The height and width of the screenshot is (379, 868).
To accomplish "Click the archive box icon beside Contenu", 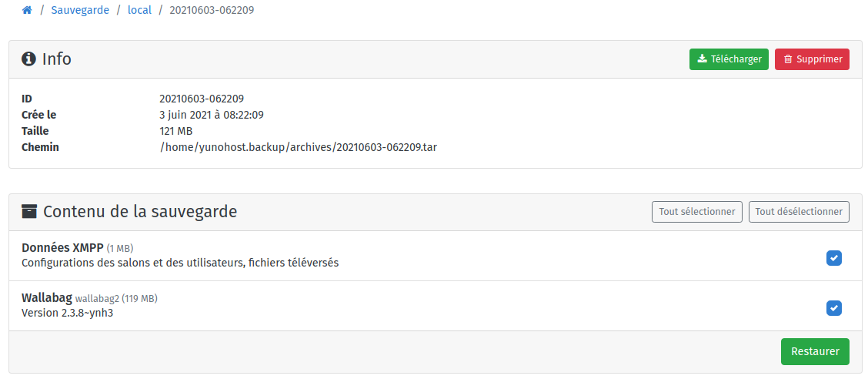I will coord(29,212).
